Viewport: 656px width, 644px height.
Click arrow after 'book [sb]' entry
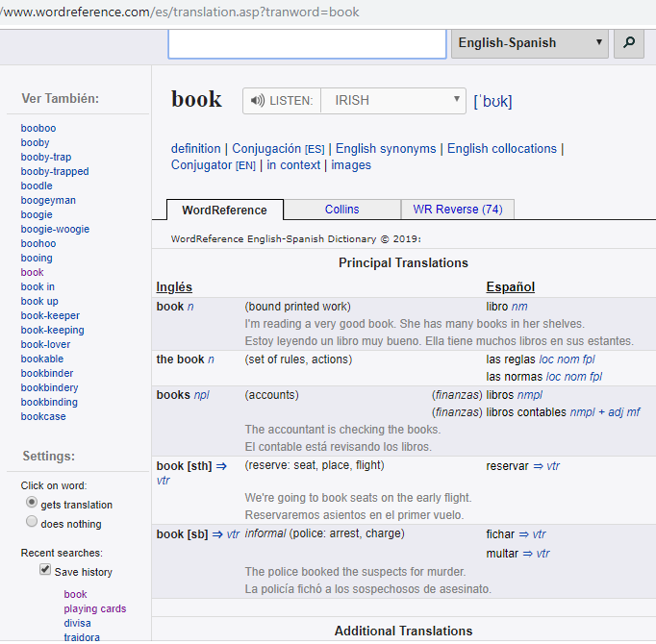[217, 534]
